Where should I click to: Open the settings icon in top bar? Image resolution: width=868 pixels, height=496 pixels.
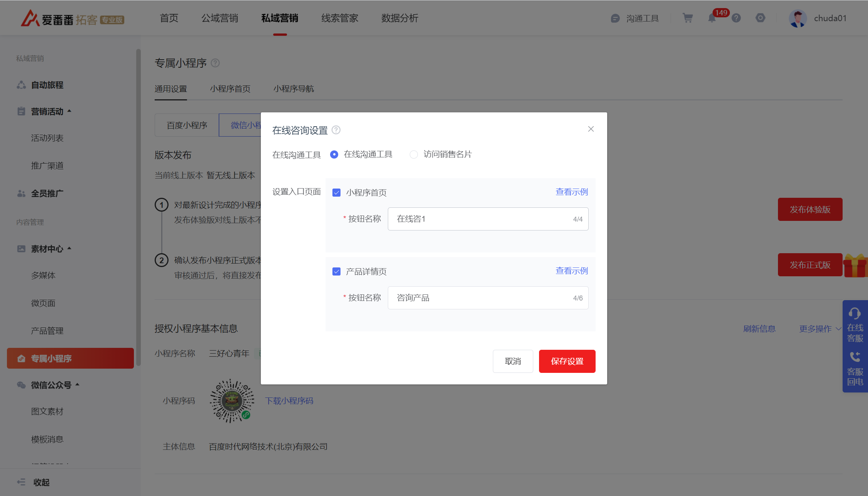(760, 18)
